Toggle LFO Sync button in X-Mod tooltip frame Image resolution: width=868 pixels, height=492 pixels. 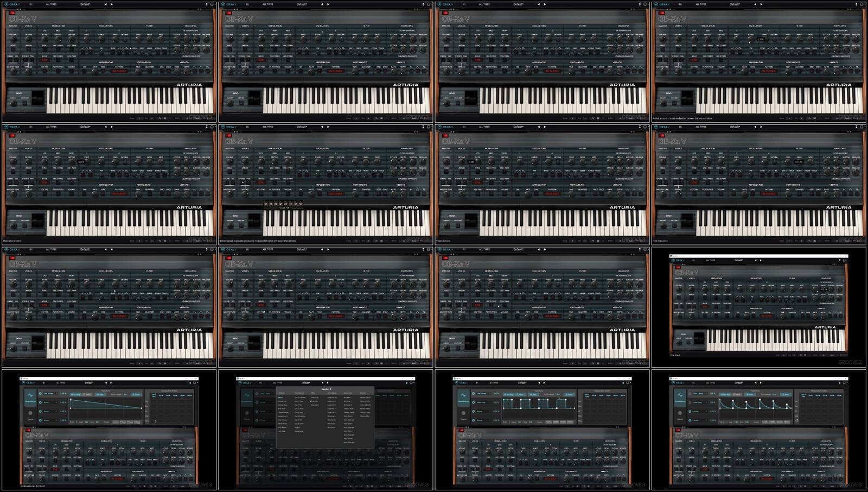pos(694,49)
